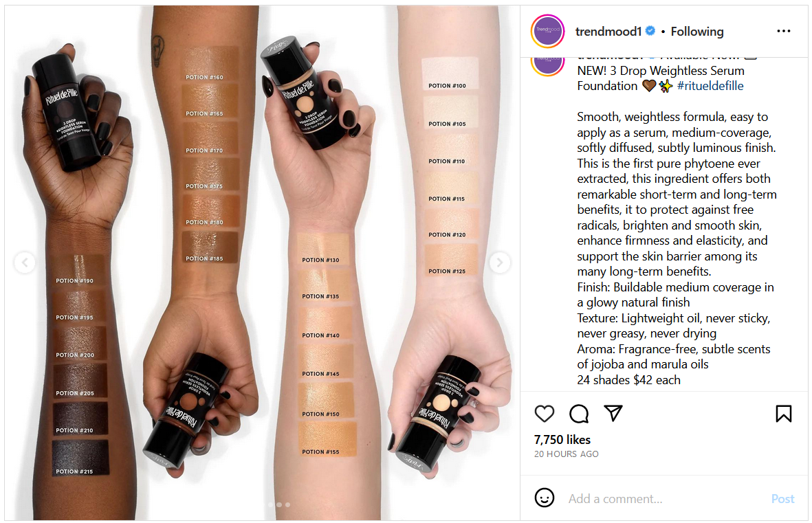This screenshot has width=812, height=523.
Task: Click the 20 hours ago timestamp
Action: pos(566,454)
